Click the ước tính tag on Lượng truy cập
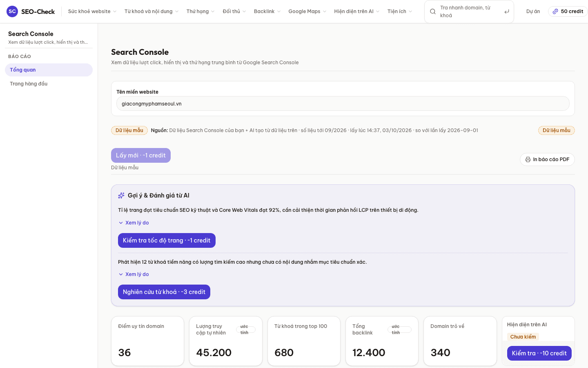This screenshot has height=368, width=588. pos(246,330)
